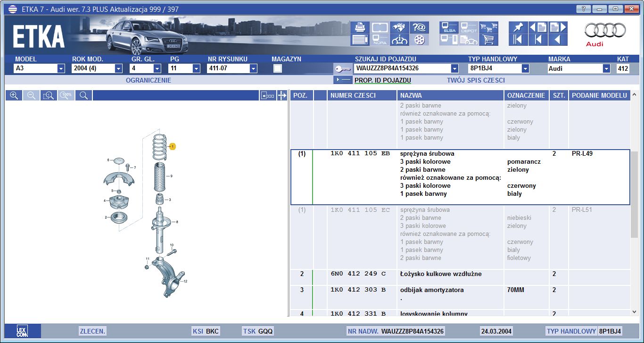Viewport: 644px width, 343px height.
Task: Open PROP. ID POJAZDU tab
Action: [x=383, y=80]
